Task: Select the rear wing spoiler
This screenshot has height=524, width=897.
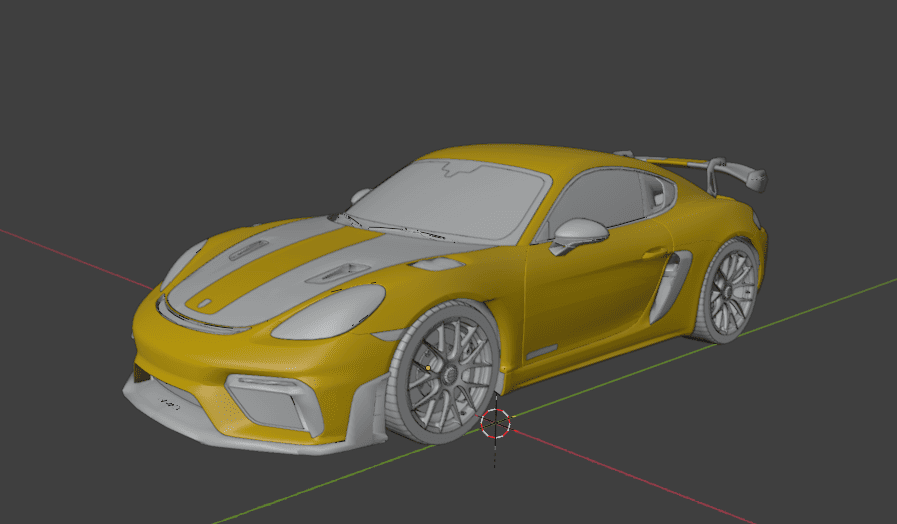Action: pyautogui.click(x=692, y=171)
